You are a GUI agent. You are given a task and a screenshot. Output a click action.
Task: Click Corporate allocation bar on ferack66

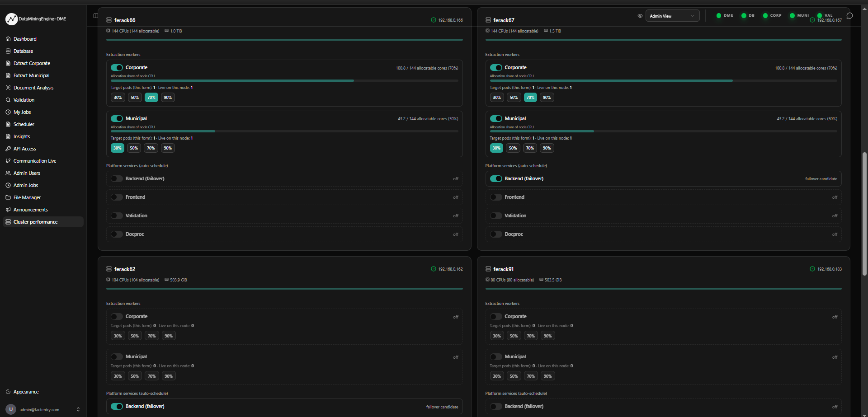coord(284,81)
